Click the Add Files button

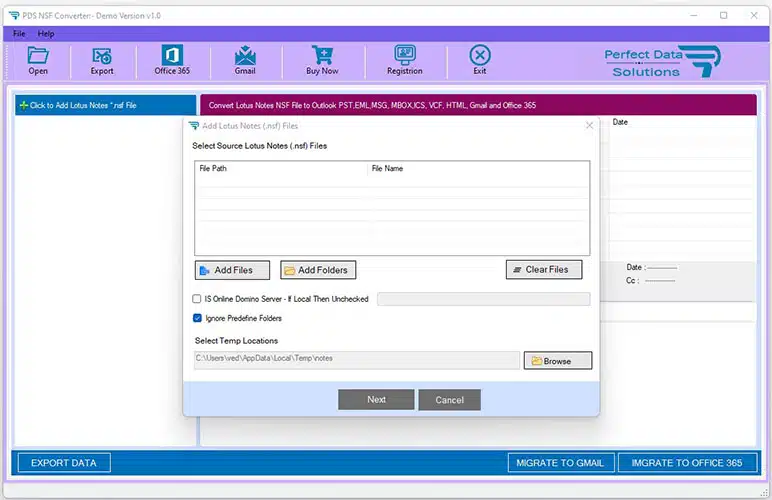(232, 270)
